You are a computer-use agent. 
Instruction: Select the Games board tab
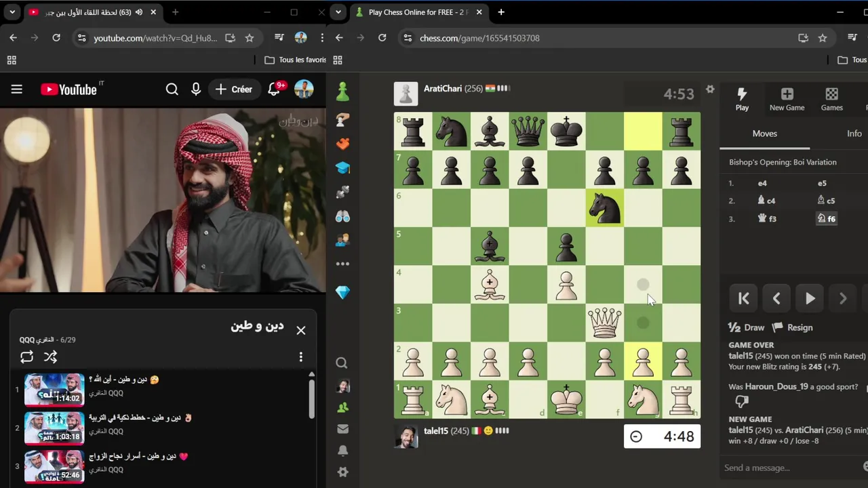coord(832,99)
